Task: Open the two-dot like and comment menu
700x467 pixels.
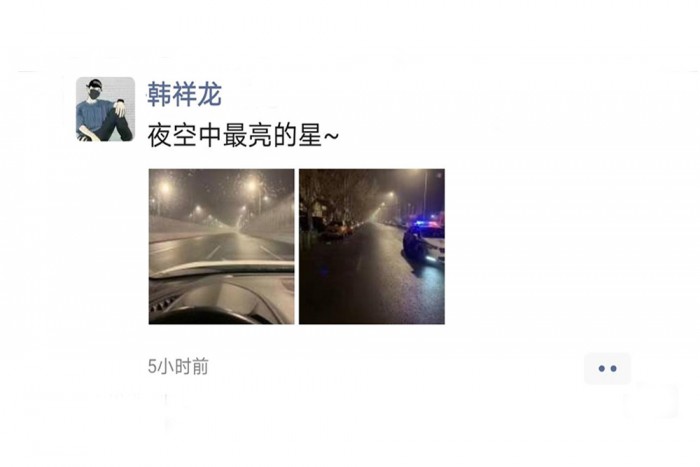Action: pos(607,368)
